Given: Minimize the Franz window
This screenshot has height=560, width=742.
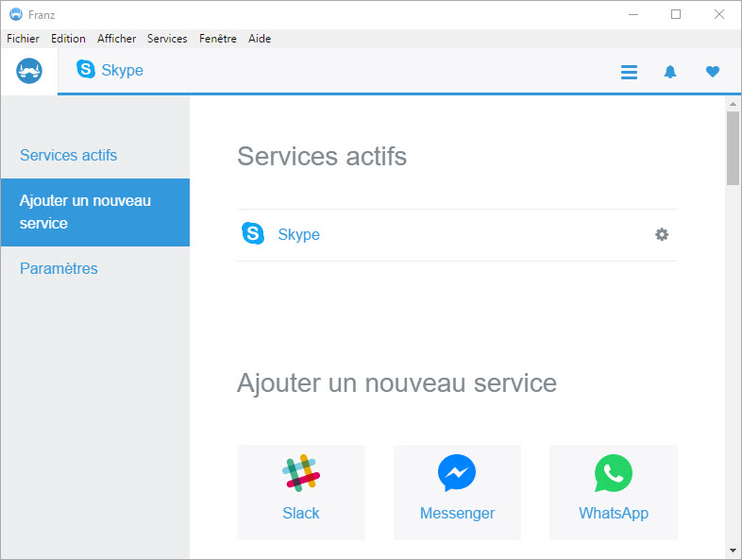Looking at the screenshot, I should (x=633, y=15).
